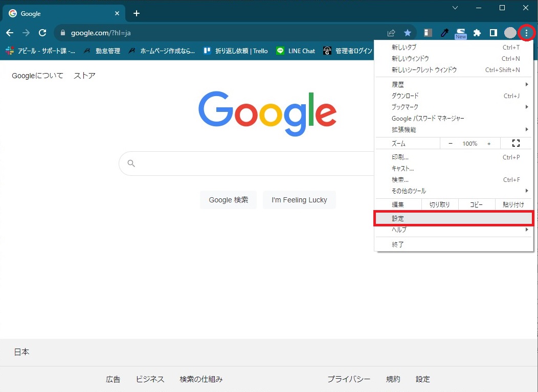Bookmark this page with the star icon
Image resolution: width=538 pixels, height=392 pixels.
coord(408,33)
